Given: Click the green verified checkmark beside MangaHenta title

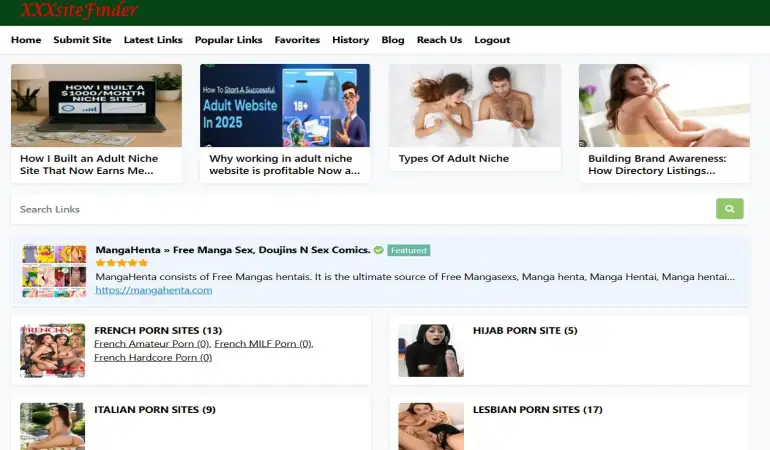Looking at the screenshot, I should point(379,250).
